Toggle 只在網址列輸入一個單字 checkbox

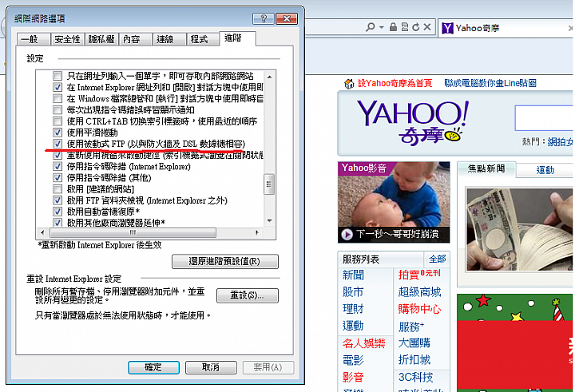tap(57, 76)
